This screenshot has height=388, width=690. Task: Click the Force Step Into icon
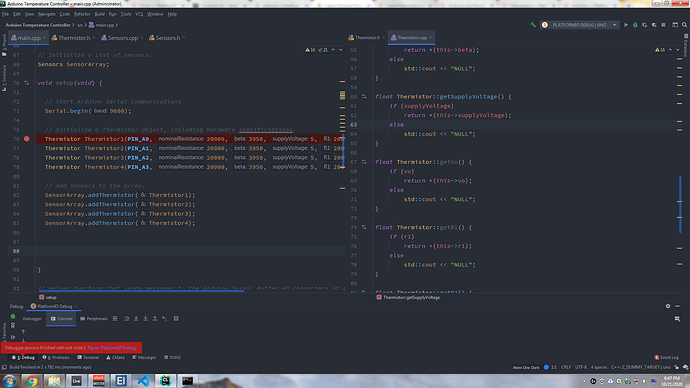(145, 318)
